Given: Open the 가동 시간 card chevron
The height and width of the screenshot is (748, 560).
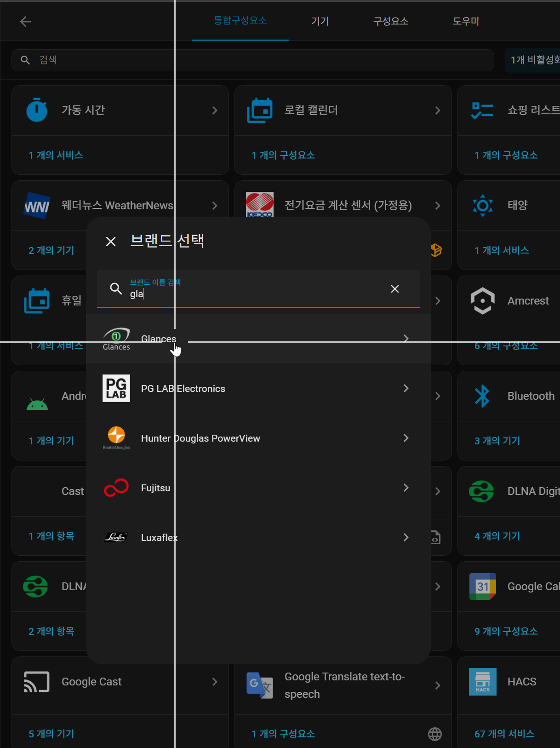Looking at the screenshot, I should point(215,110).
